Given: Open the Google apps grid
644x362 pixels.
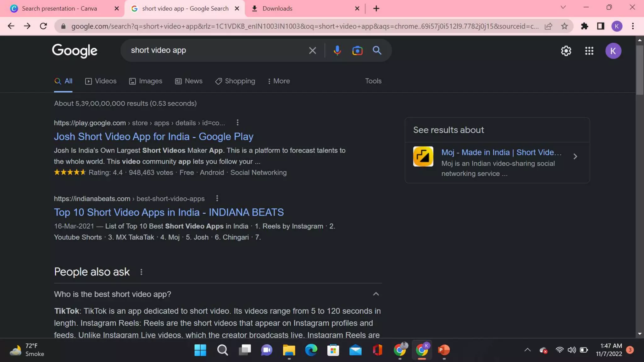Looking at the screenshot, I should 589,51.
